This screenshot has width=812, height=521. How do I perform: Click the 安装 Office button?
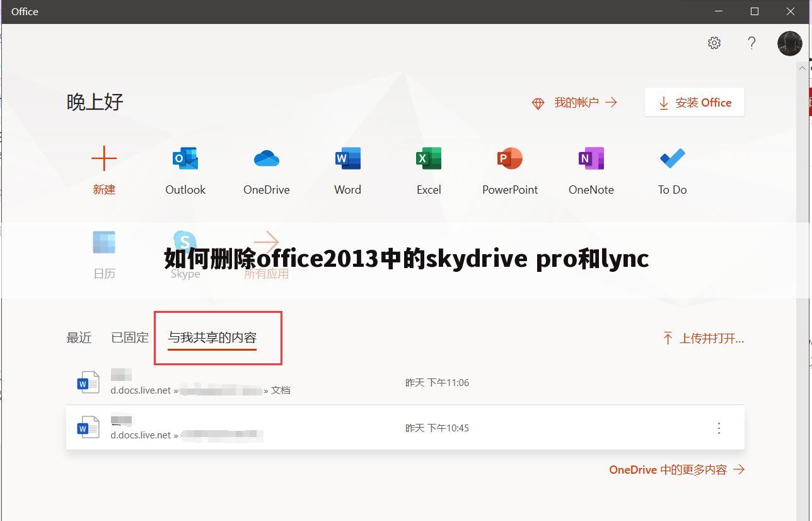(694, 102)
